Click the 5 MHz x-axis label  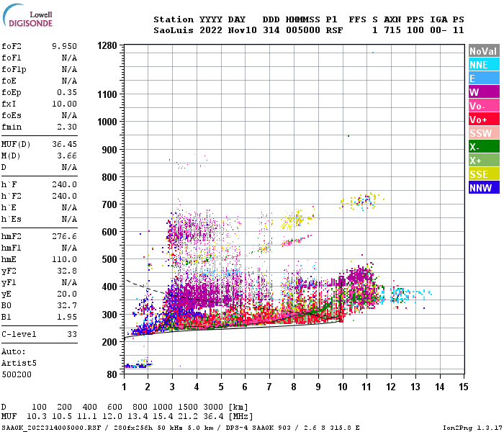[x=221, y=387]
